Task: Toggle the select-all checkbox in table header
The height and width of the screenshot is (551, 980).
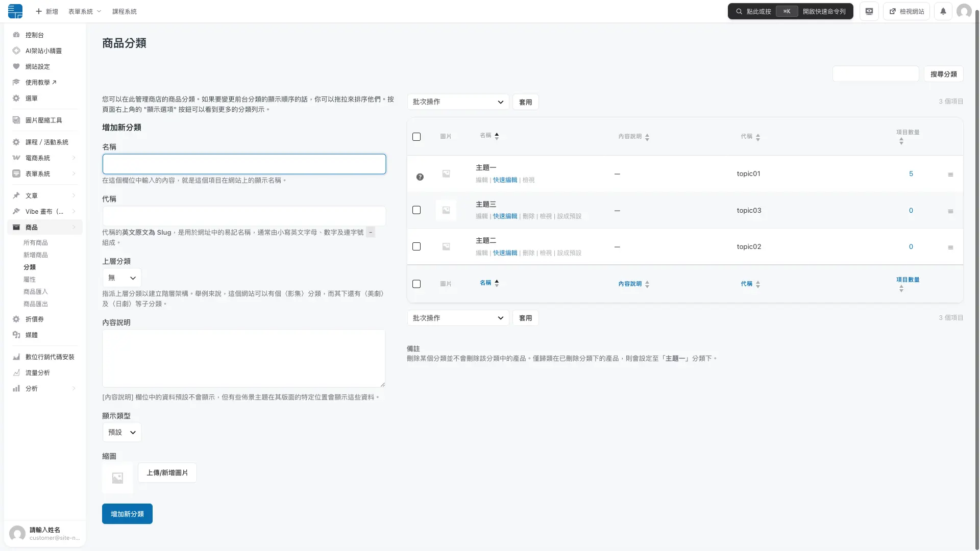Action: coord(416,137)
